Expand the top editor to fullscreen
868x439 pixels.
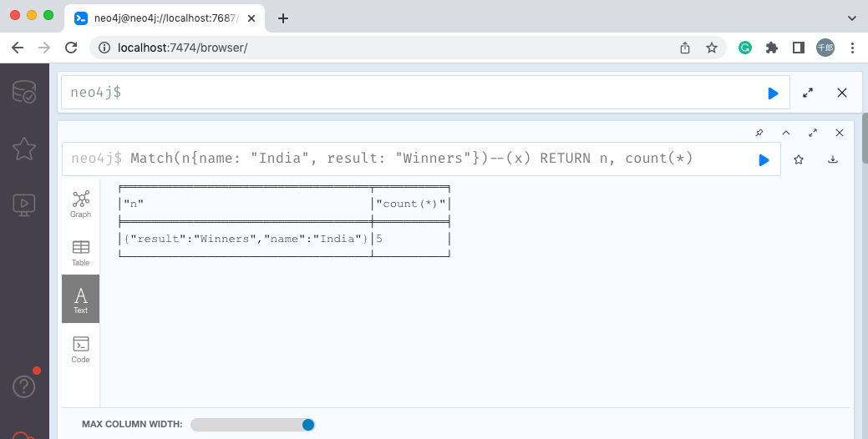[808, 93]
